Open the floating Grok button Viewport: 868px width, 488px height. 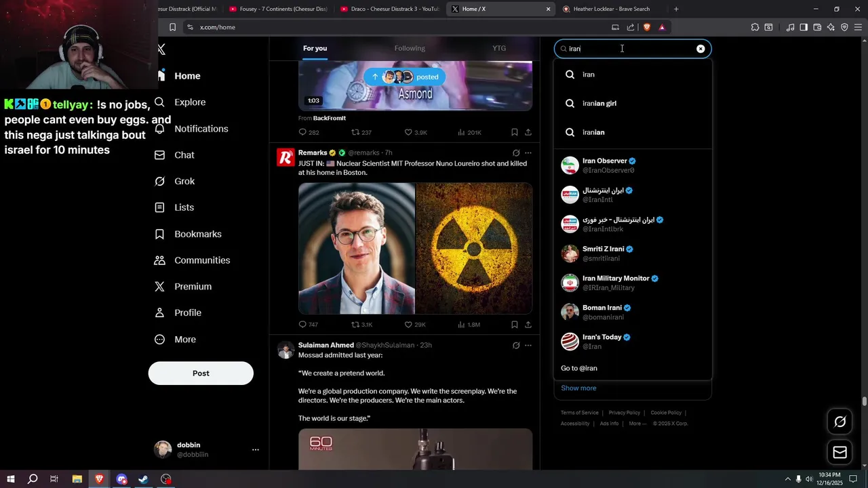[x=840, y=422]
